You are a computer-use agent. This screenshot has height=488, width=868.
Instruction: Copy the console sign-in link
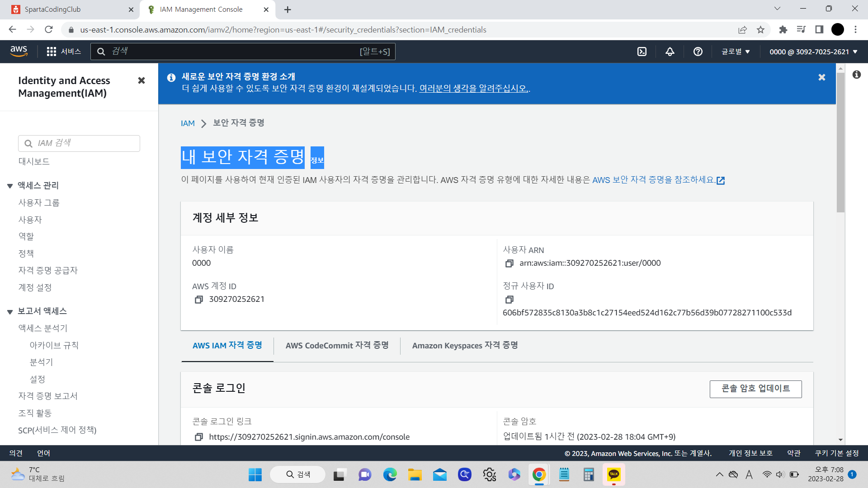pos(199,437)
